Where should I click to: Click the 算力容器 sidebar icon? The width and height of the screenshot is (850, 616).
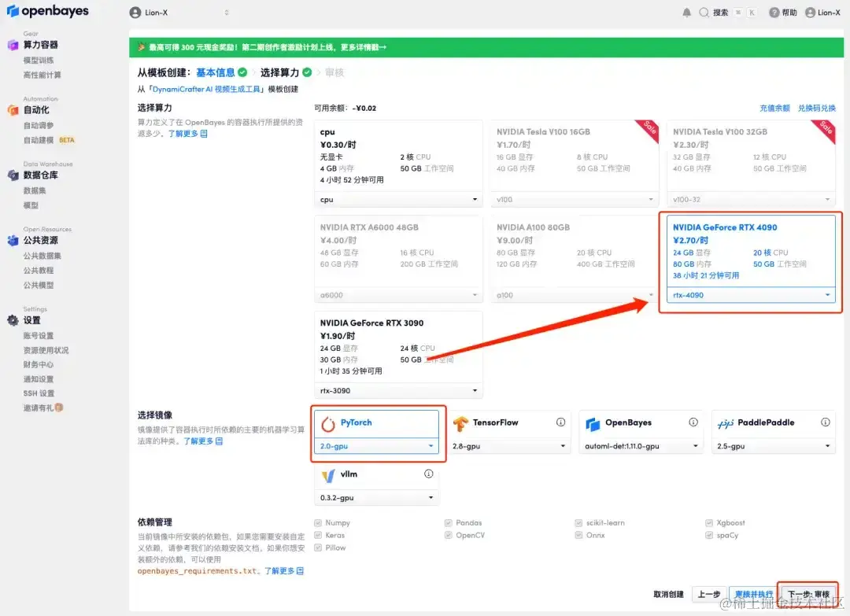click(x=13, y=45)
